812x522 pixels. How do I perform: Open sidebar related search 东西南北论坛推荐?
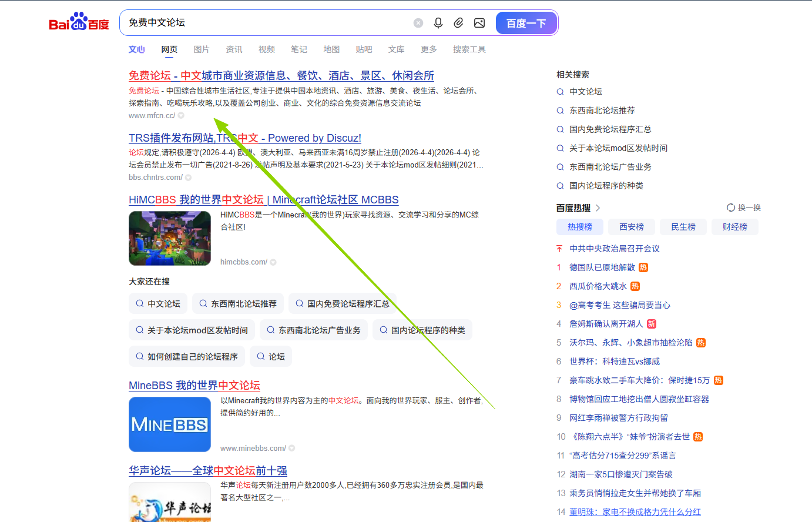tap(602, 111)
